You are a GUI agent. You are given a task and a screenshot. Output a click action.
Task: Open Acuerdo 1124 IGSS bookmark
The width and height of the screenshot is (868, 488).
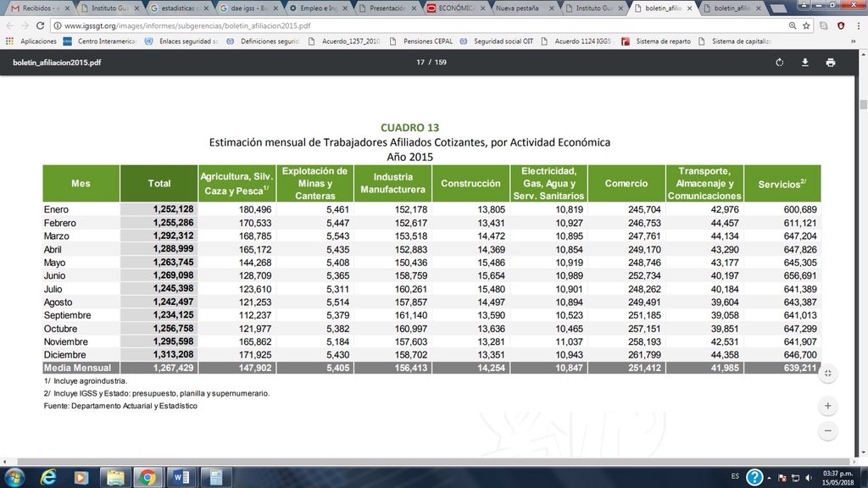(x=576, y=41)
